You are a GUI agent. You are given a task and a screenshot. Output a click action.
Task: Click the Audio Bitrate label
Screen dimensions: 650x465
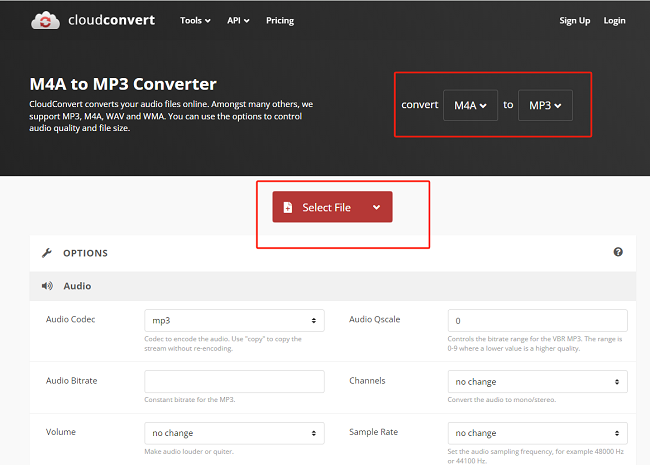(x=71, y=380)
